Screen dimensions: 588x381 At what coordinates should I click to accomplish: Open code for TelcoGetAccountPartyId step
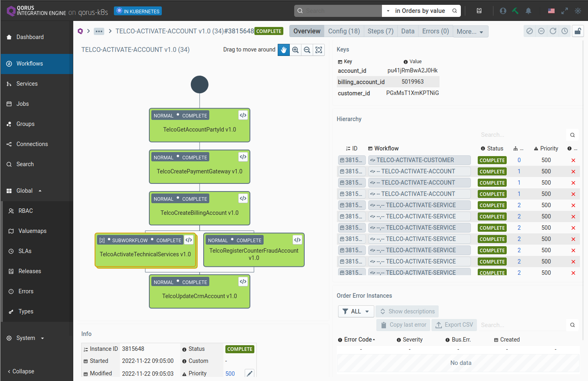point(243,115)
